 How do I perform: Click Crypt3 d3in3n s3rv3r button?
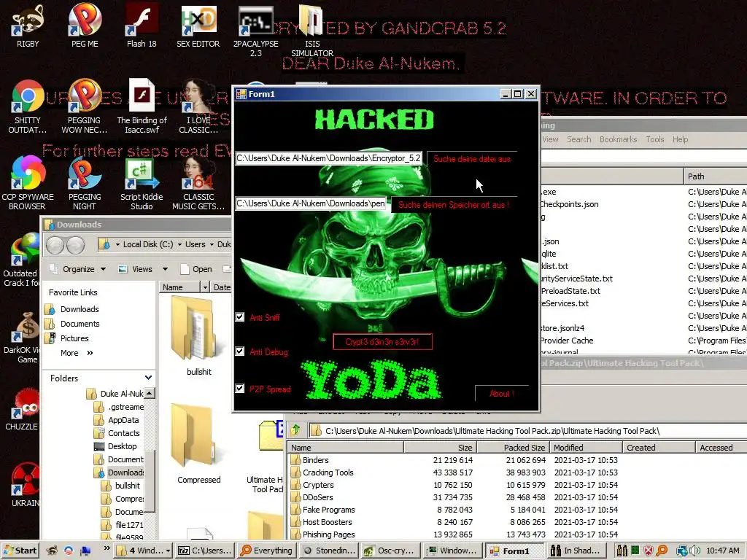click(382, 341)
